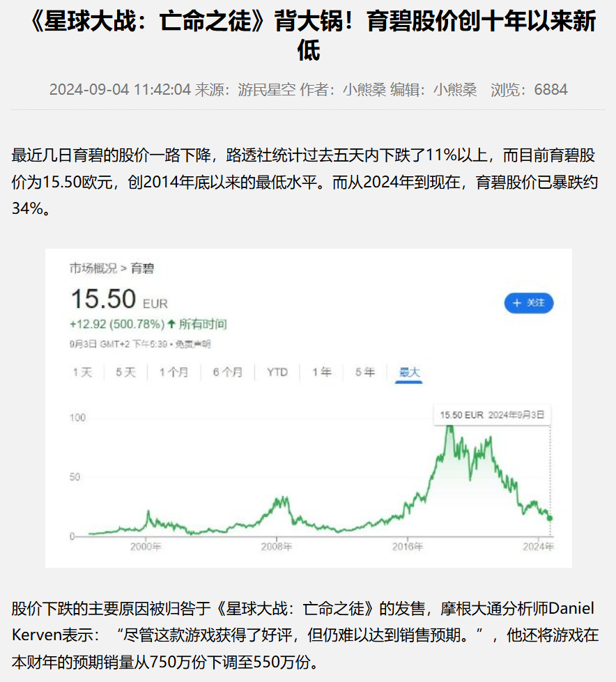
Task: Select the 5年 range tab
Action: [x=365, y=372]
